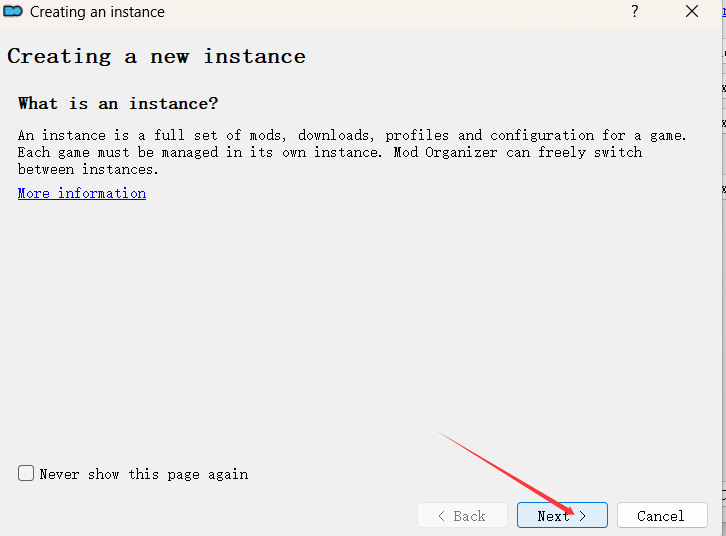Click the empty title bar area beside help button
726x536 pixels.
(400, 12)
